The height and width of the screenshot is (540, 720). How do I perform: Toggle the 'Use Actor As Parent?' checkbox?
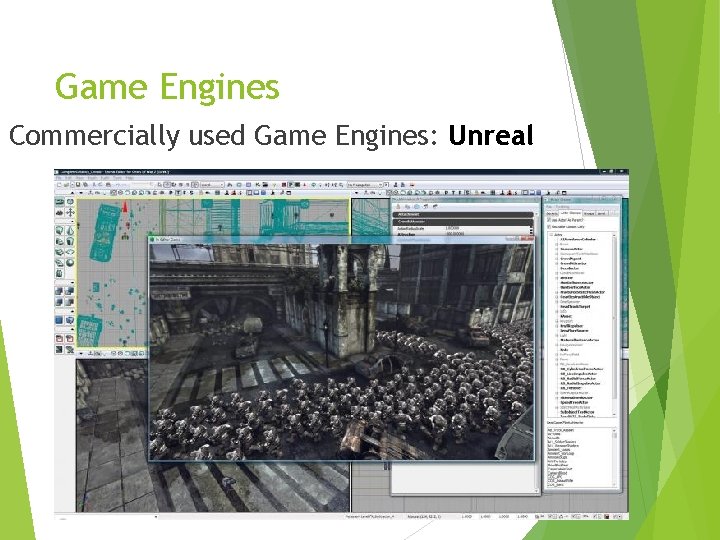coord(549,220)
